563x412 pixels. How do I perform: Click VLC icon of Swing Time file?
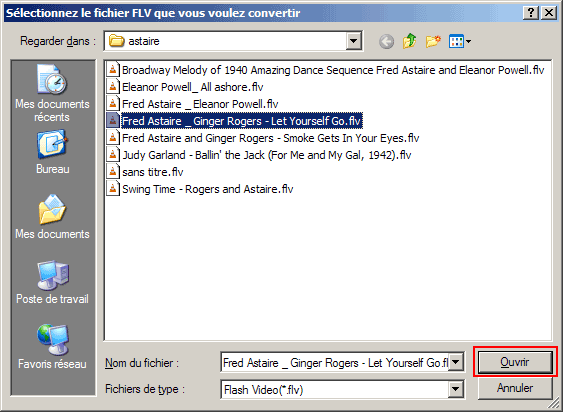tap(113, 189)
